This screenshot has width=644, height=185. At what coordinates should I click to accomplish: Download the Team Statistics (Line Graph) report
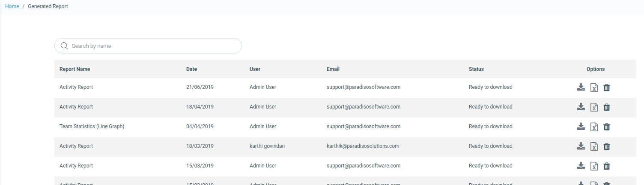pos(581,126)
